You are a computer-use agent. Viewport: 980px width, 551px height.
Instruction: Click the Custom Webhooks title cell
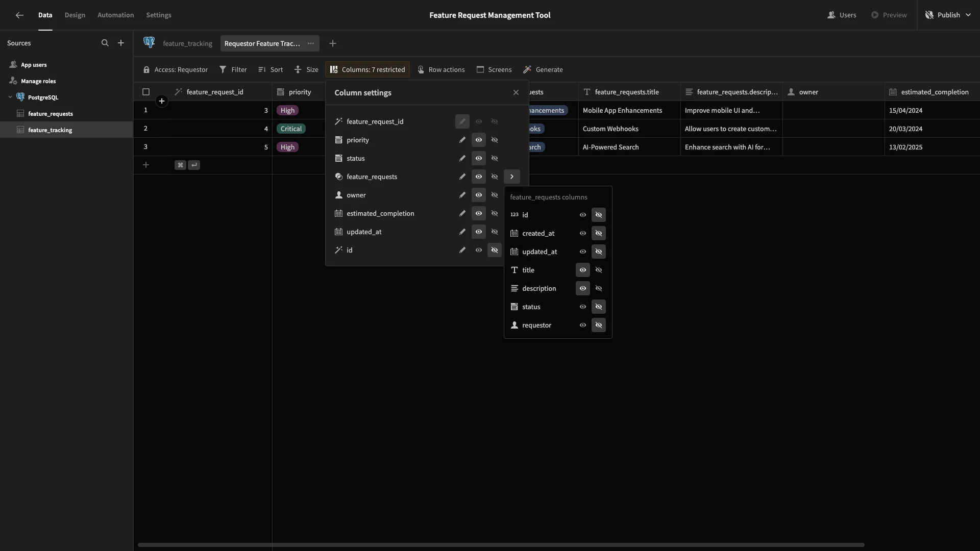[629, 129]
